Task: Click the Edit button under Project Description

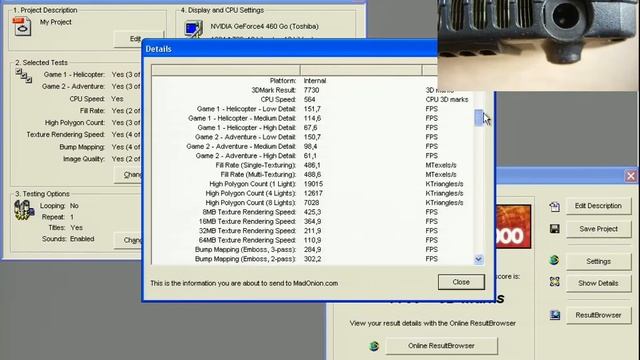Action: (x=128, y=39)
